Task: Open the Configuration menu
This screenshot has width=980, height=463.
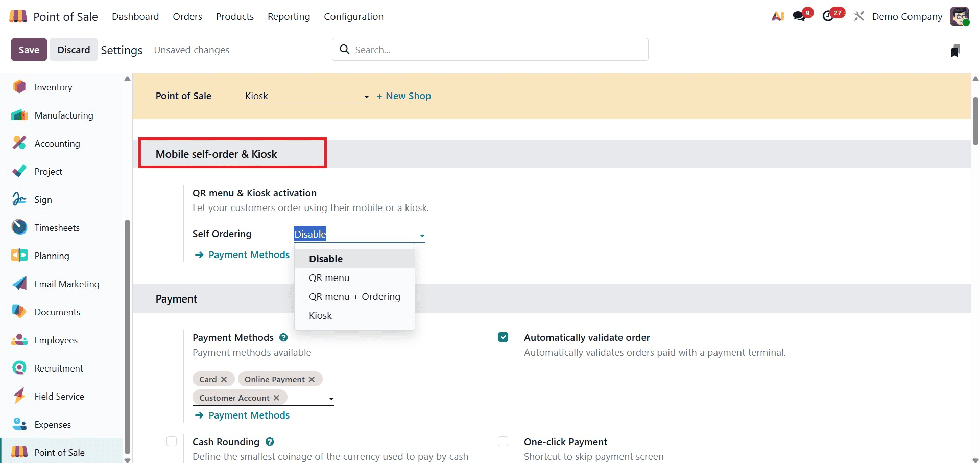Action: pos(353,16)
